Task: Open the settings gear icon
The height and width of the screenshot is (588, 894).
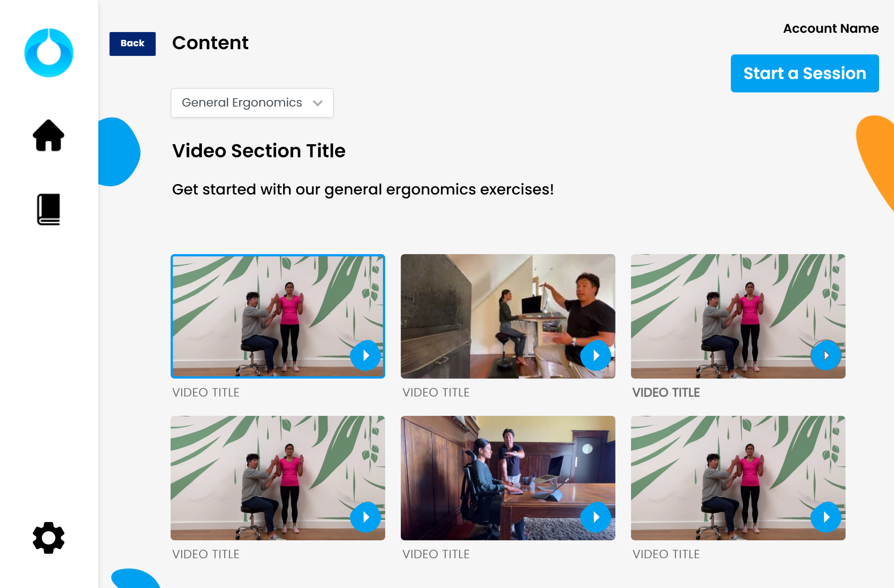Action: coord(49,537)
